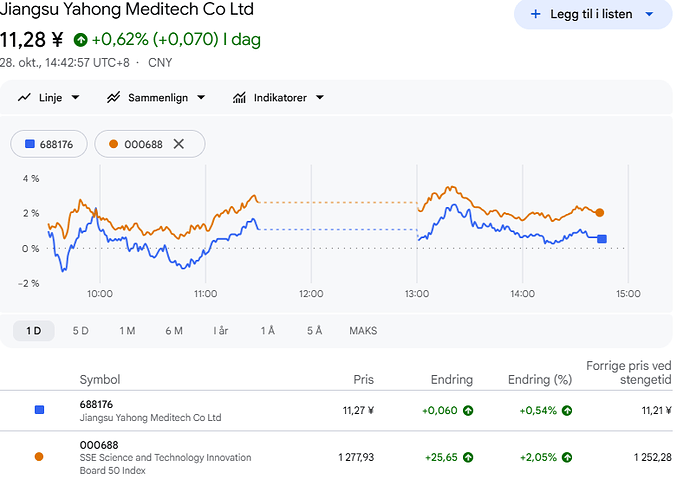This screenshot has height=479, width=690.
Task: Click up-arrow icon next to +2,05%
Action: click(567, 457)
